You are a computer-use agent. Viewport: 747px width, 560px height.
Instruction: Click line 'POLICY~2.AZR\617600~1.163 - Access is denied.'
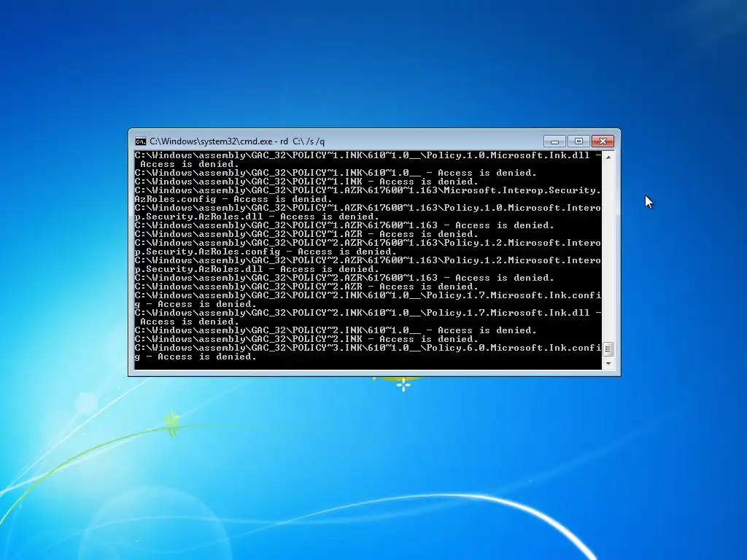pos(344,278)
